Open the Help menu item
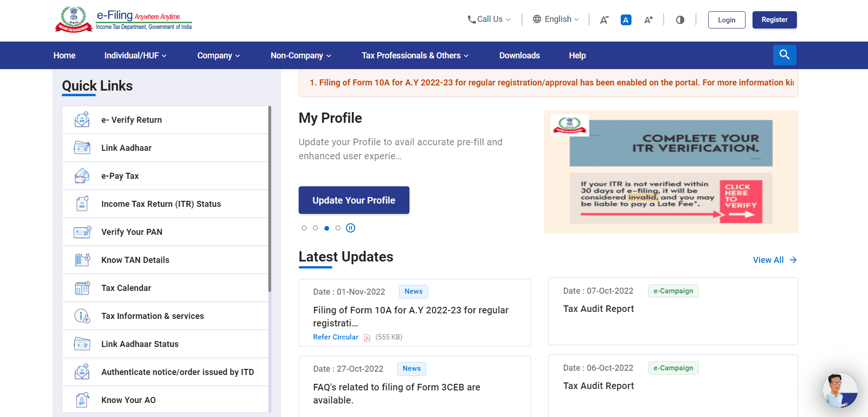The height and width of the screenshot is (417, 868). (577, 56)
